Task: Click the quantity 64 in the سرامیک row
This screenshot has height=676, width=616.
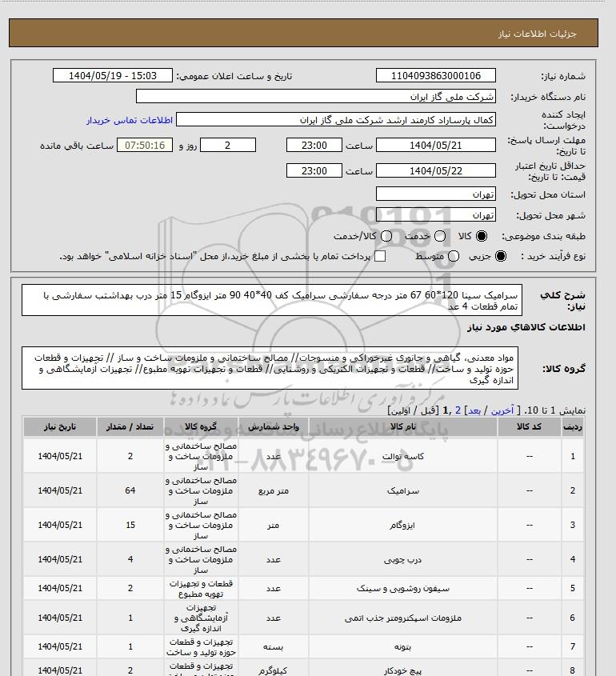Action: click(130, 490)
